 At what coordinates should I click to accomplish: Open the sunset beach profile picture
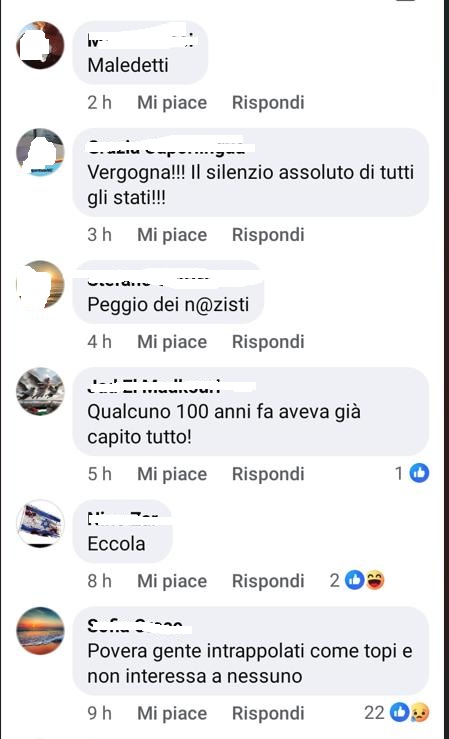(40, 631)
